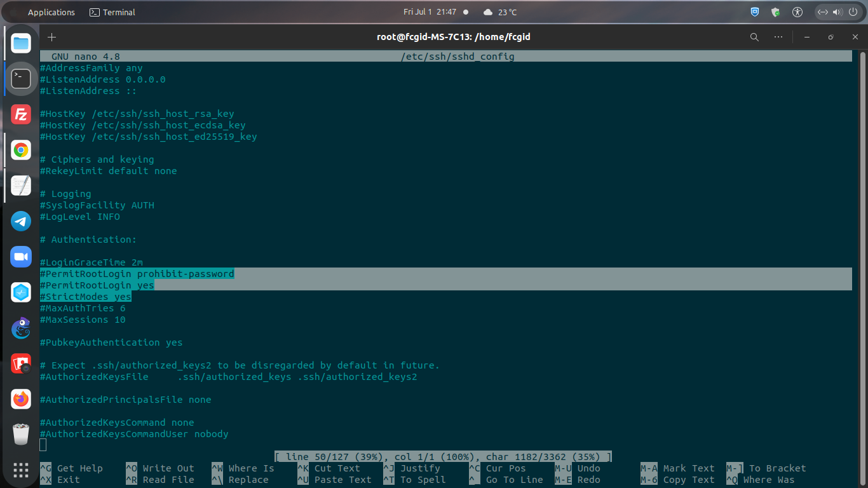Click the ^_ Go To Line shortcut

(x=506, y=480)
